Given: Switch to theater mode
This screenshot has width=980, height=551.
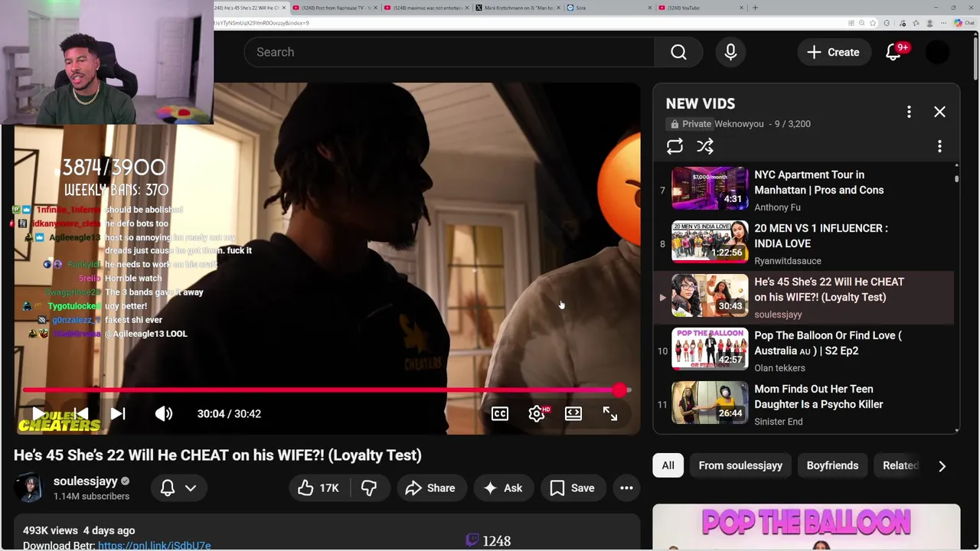Looking at the screenshot, I should (x=573, y=413).
